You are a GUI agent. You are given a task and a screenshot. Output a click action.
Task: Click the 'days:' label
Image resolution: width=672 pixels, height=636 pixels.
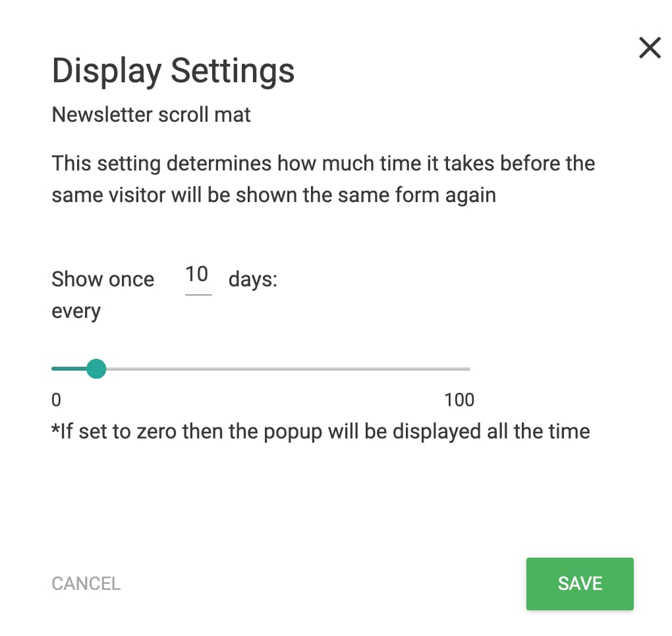[253, 280]
